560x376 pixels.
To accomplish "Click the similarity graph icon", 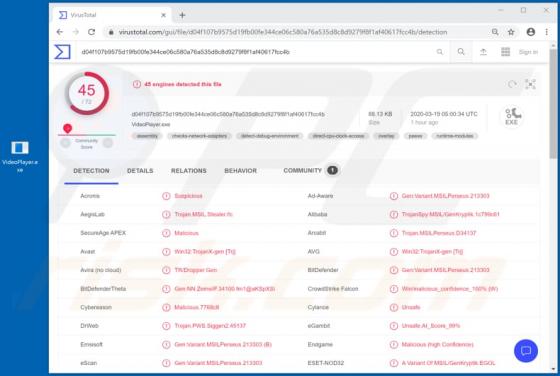I will point(530,84).
